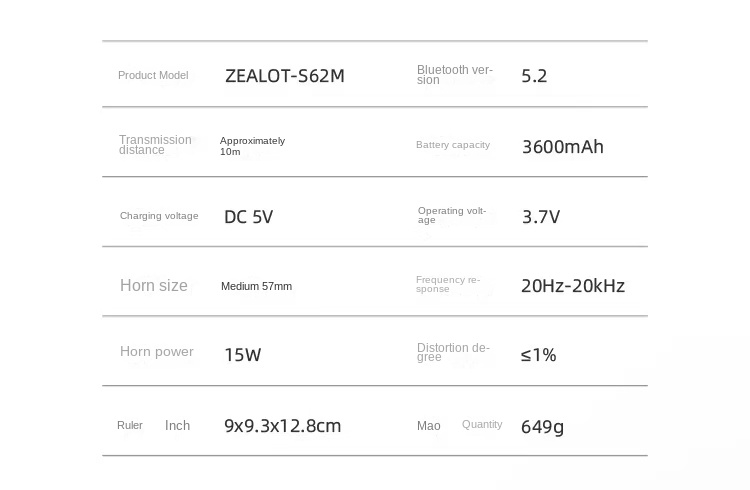The width and height of the screenshot is (750, 490).
Task: Select the 649g weight value
Action: 542,426
